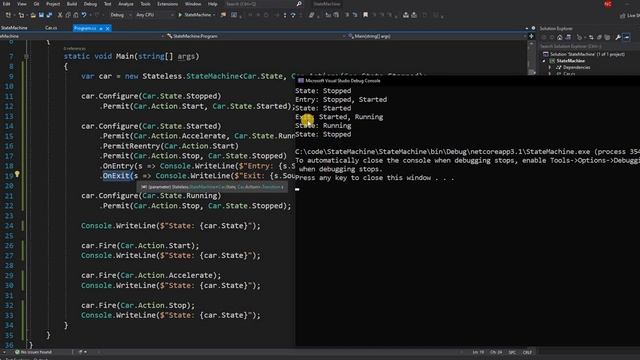Open the Test menu
Viewport: 640px width, 360px height.
[107, 4]
